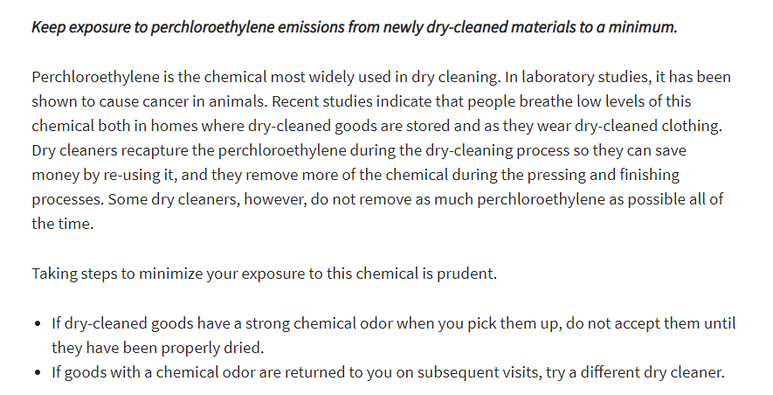
Task: Click the first bullet point marker
Action: click(38, 324)
